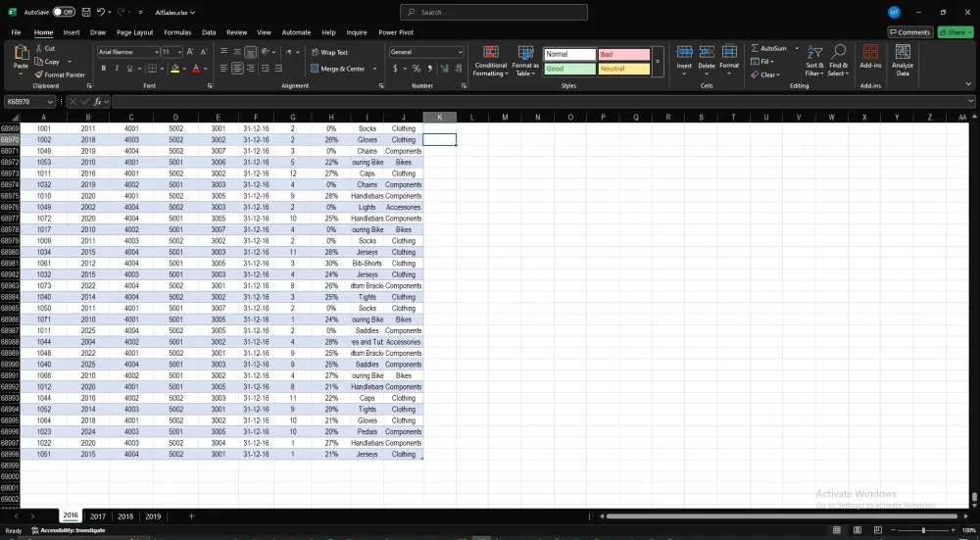Select the Bad cell style swatch
The height and width of the screenshot is (540, 980).
tap(623, 54)
